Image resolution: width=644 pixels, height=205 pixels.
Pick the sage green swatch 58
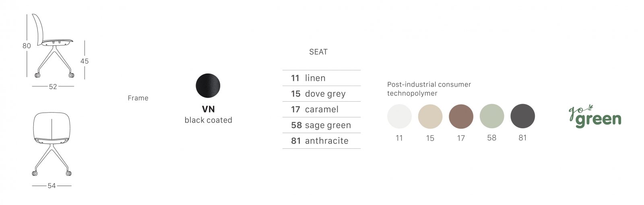[492, 116]
